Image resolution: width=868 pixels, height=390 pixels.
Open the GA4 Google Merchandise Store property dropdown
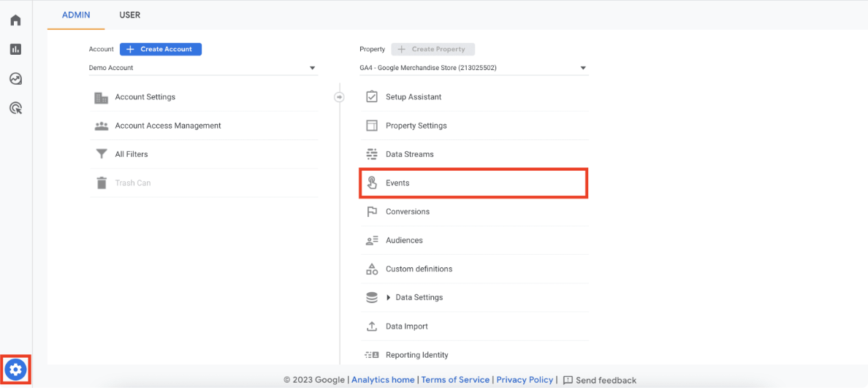tap(474, 68)
